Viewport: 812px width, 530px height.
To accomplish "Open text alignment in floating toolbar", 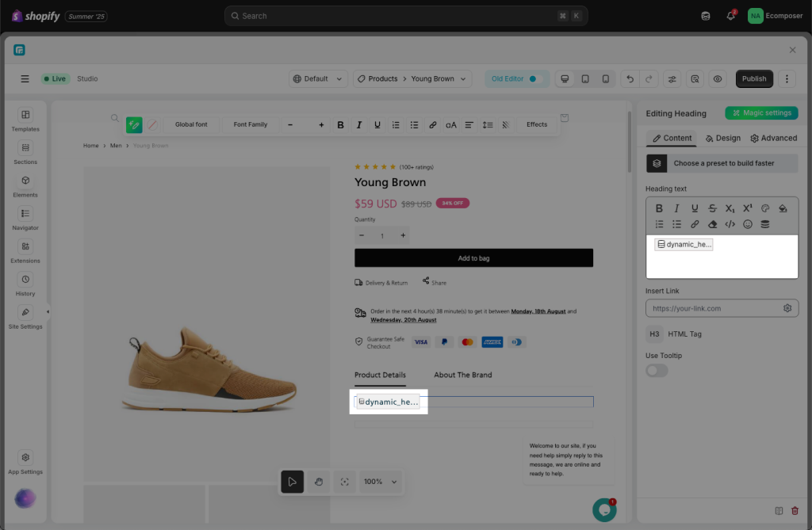I will (x=469, y=124).
